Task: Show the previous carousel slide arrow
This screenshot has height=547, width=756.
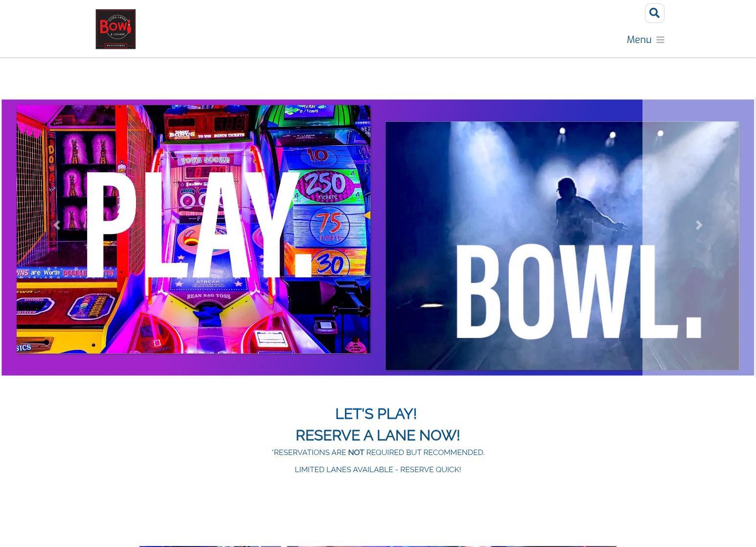Action: [57, 225]
